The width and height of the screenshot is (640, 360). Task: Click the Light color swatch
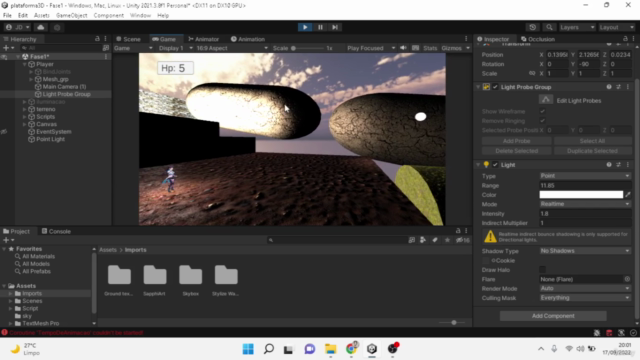pyautogui.click(x=581, y=195)
